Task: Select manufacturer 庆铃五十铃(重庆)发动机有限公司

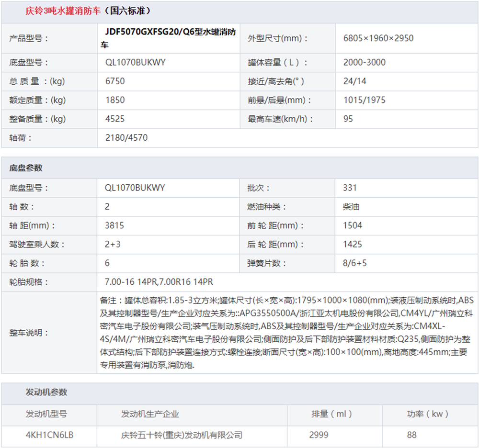Action: (182, 435)
